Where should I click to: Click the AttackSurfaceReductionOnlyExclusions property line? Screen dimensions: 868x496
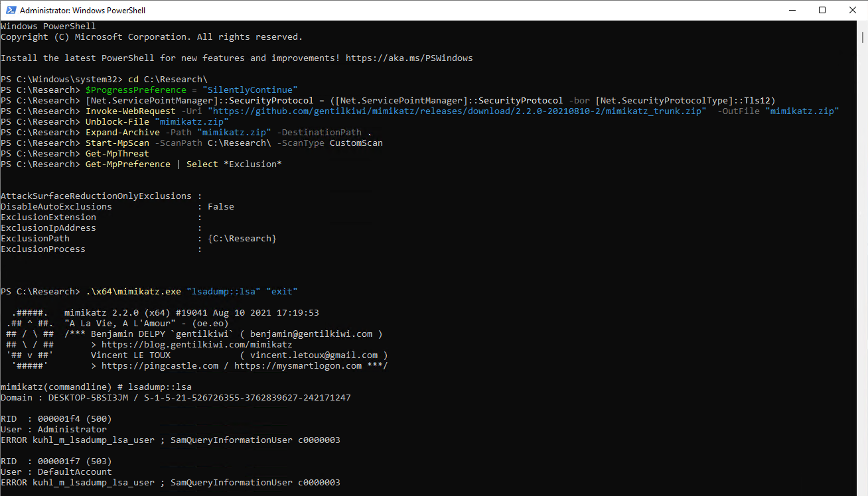coord(102,196)
